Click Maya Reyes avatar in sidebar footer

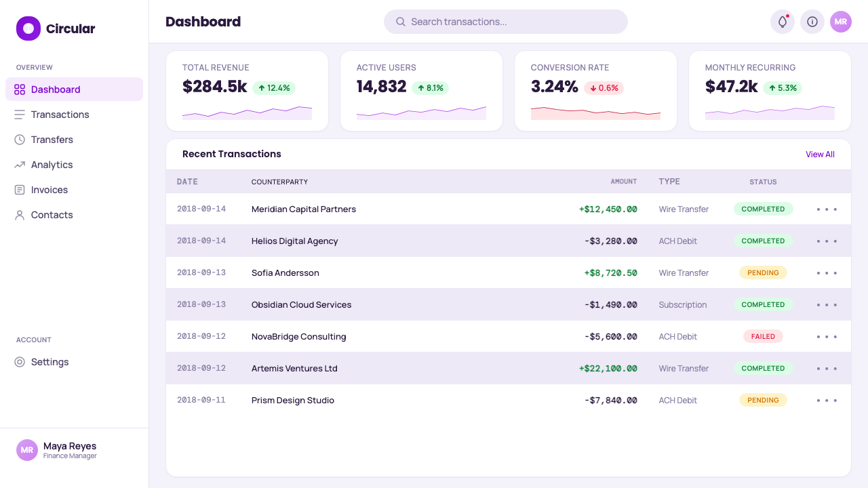(27, 450)
